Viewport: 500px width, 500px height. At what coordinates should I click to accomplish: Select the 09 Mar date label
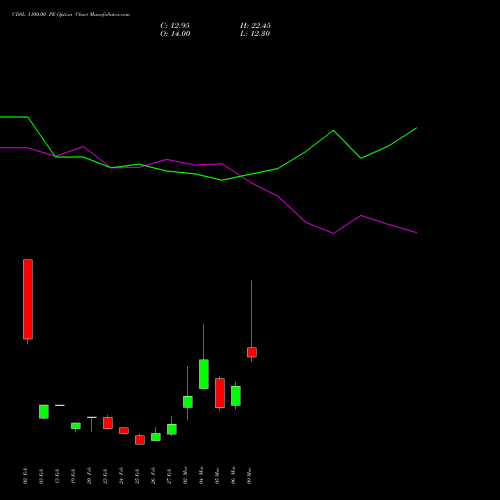click(249, 476)
